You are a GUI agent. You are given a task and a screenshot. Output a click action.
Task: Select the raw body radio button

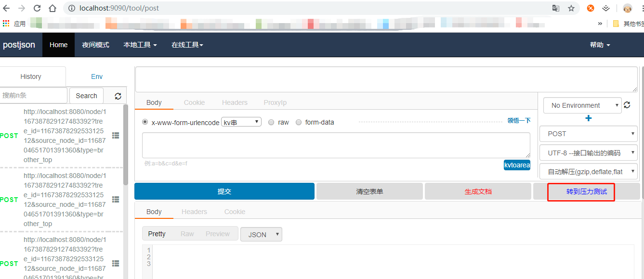pos(271,122)
